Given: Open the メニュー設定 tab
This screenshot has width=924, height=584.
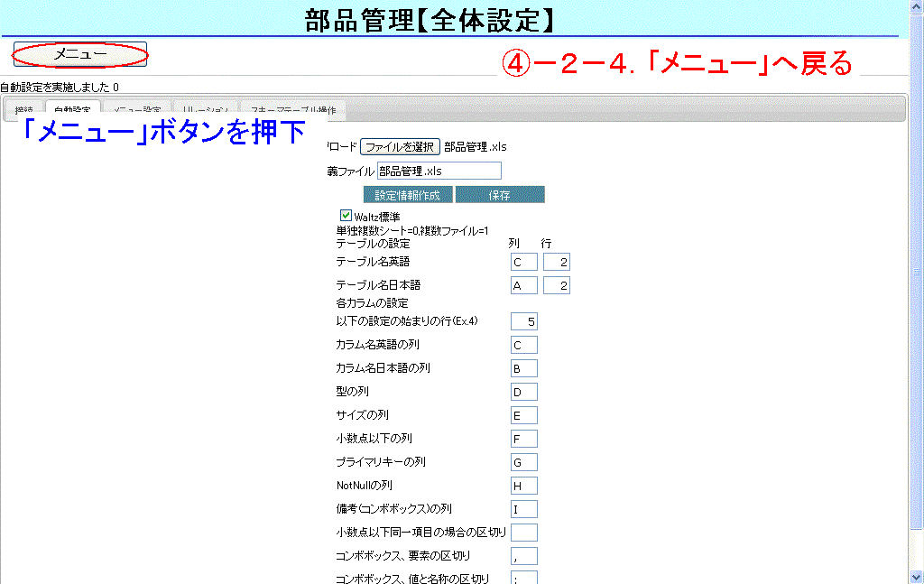Looking at the screenshot, I should (137, 111).
